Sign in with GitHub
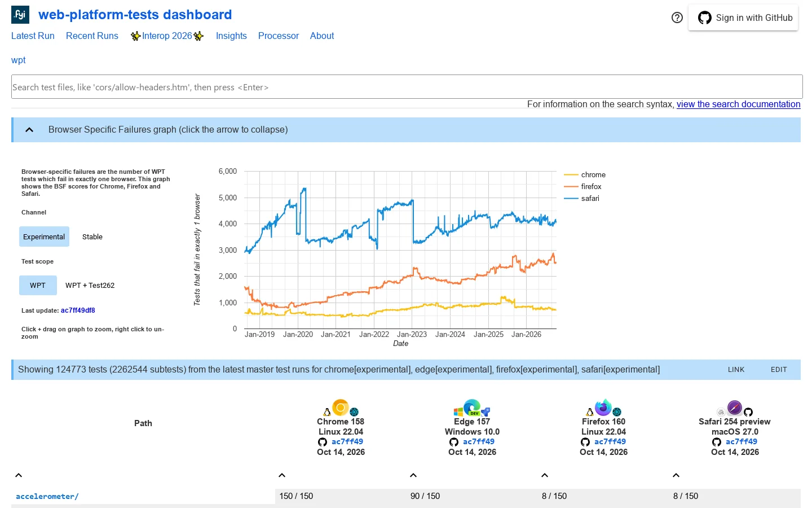812x508 pixels. coord(743,17)
